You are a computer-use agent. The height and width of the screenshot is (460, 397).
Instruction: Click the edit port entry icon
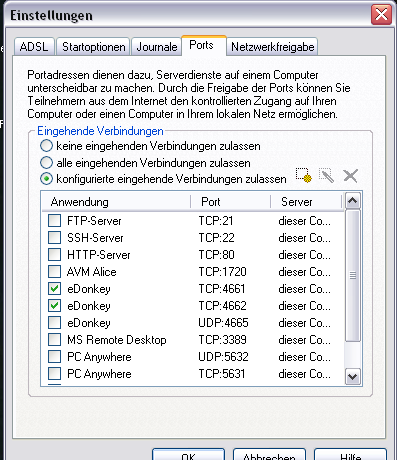point(326,175)
